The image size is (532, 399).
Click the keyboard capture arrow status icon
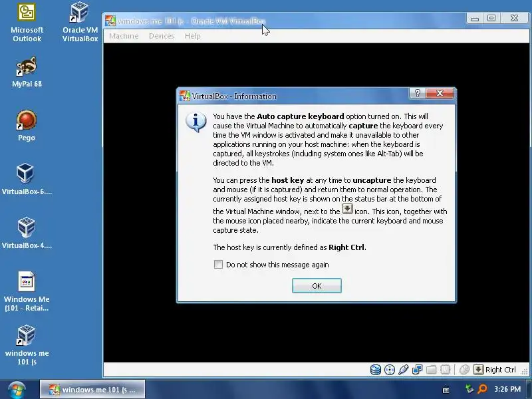pyautogui.click(x=478, y=370)
